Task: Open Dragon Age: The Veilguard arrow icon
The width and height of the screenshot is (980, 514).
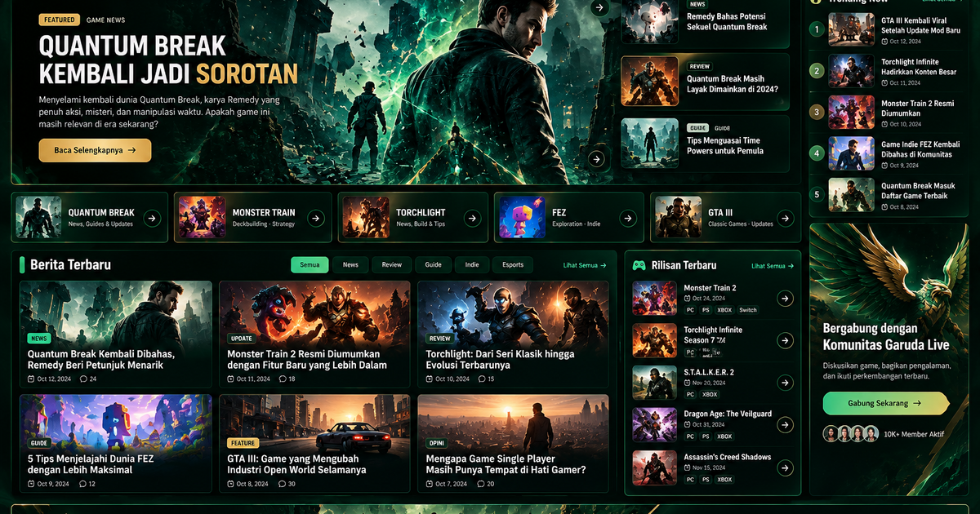Action: point(785,424)
